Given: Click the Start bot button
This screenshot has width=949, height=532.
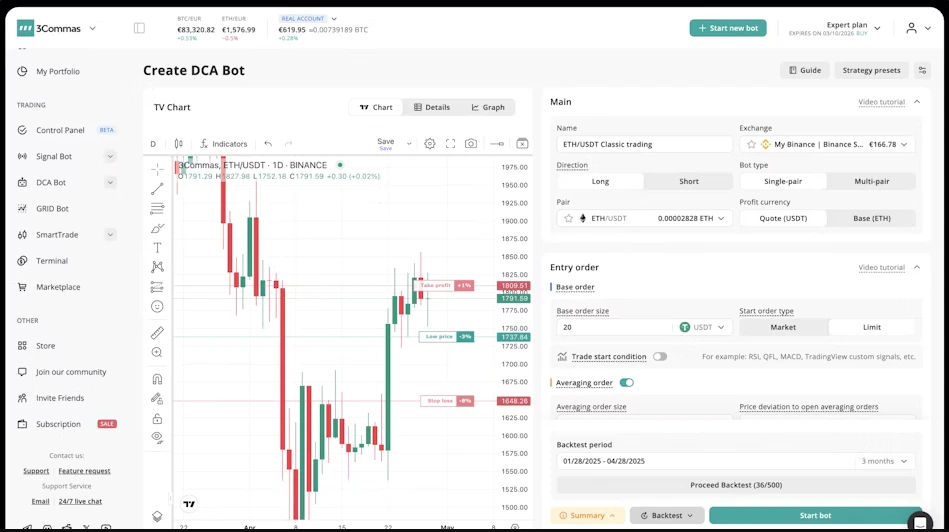Looking at the screenshot, I should [x=815, y=515].
